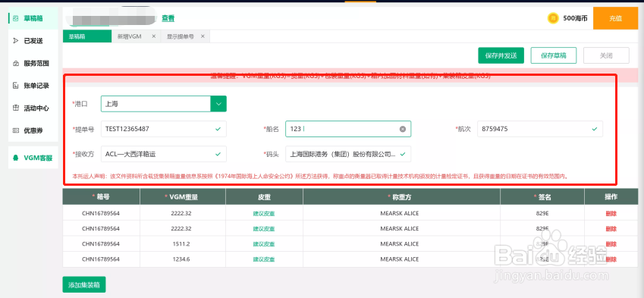Close the 显示提单号 tab
644x298 pixels.
203,36
